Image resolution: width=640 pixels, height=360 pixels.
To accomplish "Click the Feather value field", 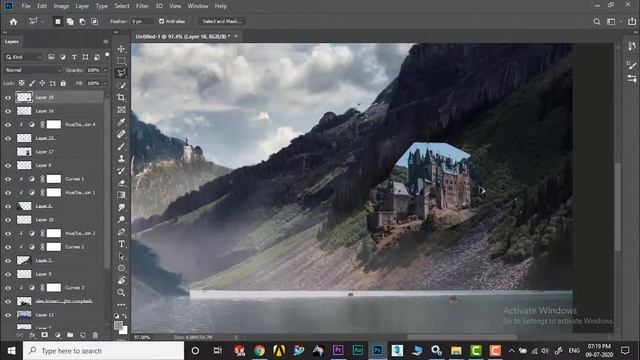I will [142, 21].
